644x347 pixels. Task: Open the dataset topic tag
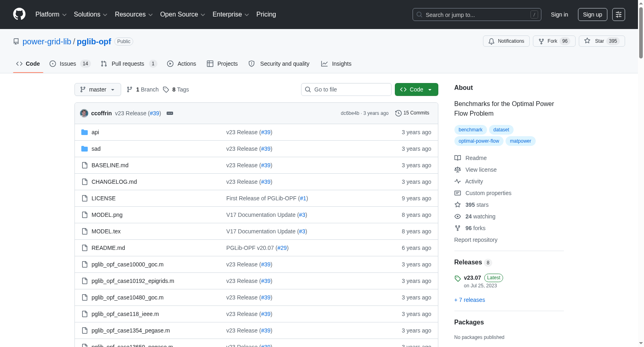pos(501,130)
